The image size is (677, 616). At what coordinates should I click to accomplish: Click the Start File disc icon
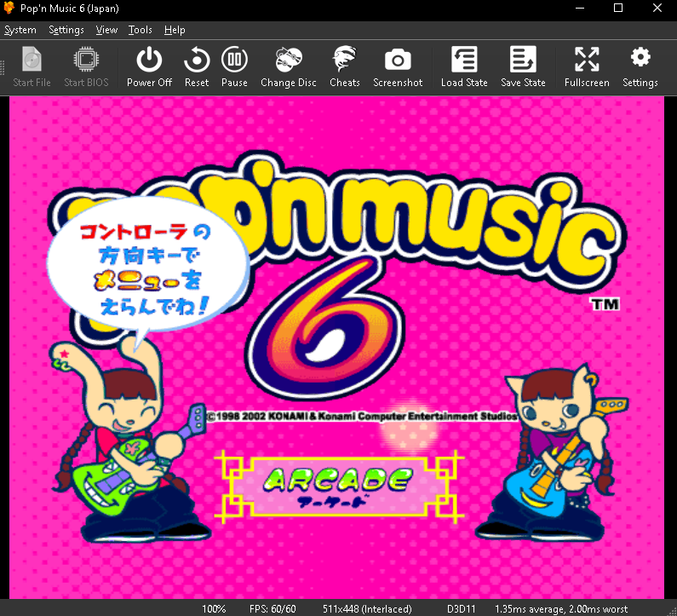click(32, 59)
